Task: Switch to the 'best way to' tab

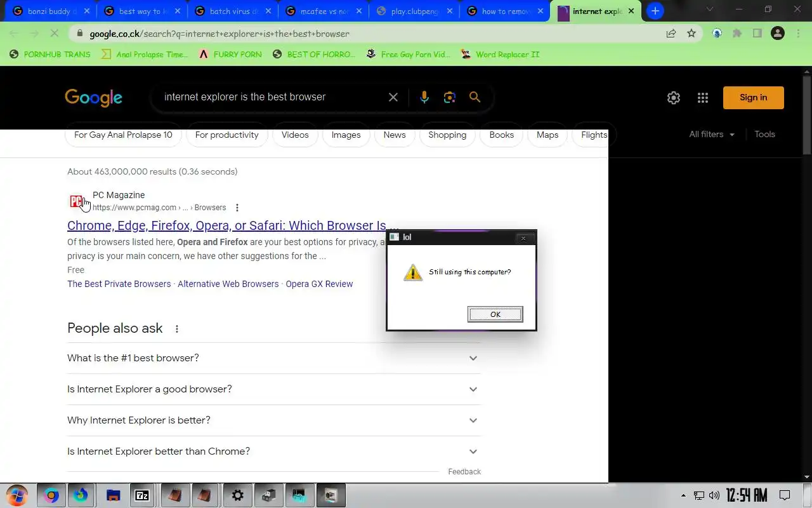Action: click(142, 11)
